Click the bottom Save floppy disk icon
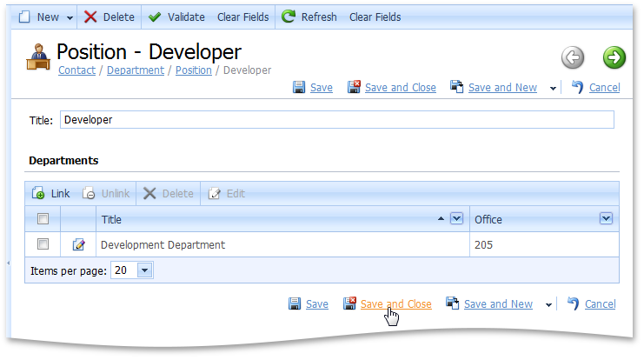 (295, 303)
